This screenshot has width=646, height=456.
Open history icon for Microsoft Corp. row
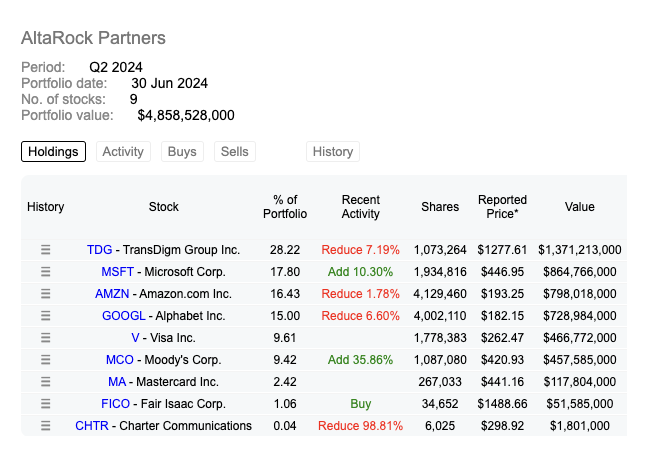pos(45,272)
